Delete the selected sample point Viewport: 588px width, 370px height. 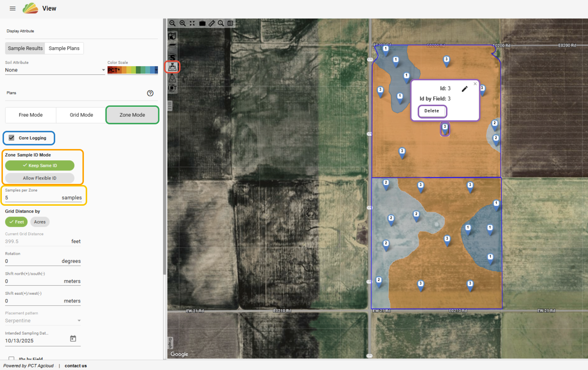432,111
